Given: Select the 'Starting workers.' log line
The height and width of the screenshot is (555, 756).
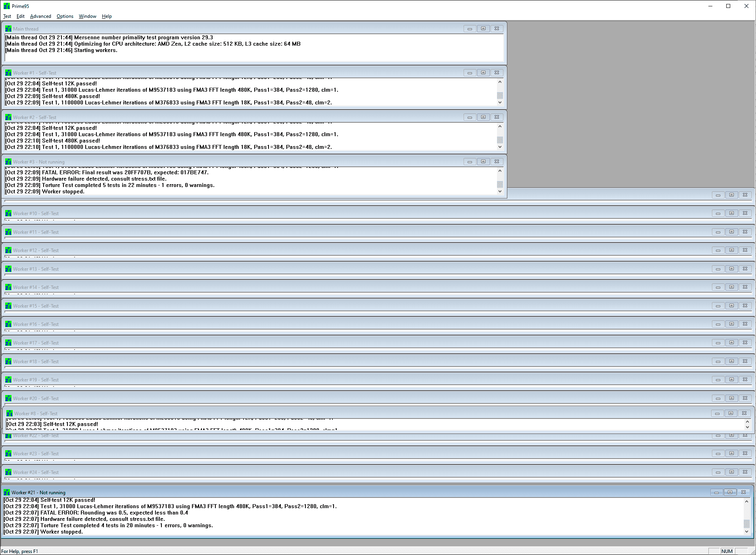Looking at the screenshot, I should coord(61,50).
